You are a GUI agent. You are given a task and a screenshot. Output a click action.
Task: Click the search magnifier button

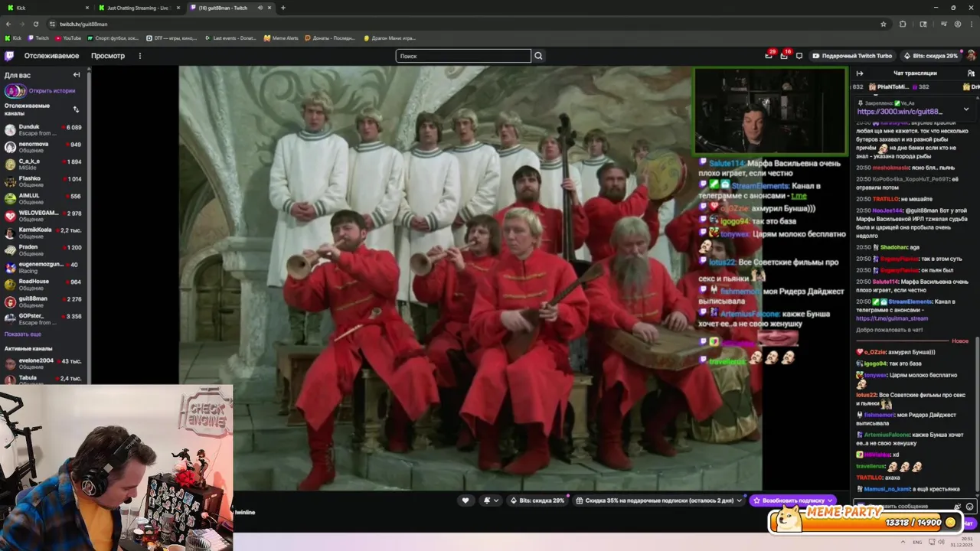[x=538, y=56]
